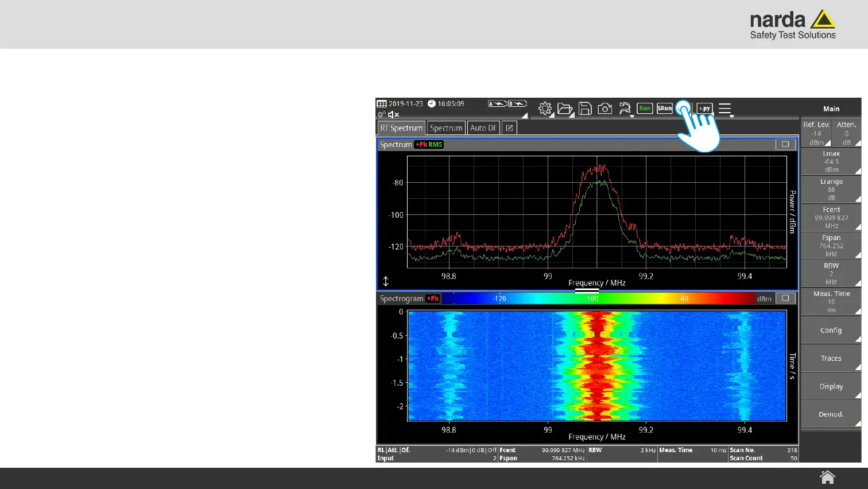Click the Python script .py icon
This screenshot has width=868, height=489.
point(704,109)
